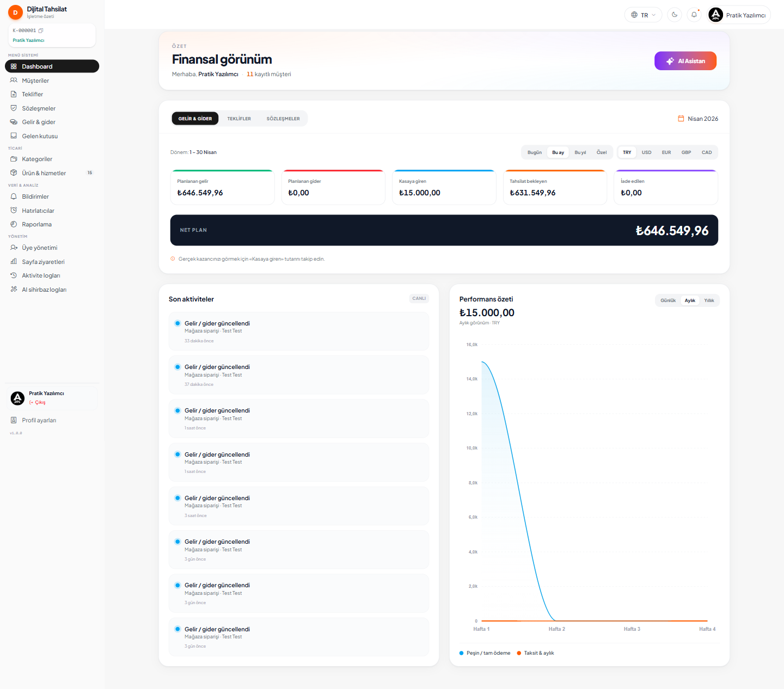This screenshot has height=689, width=784.
Task: Select GBP currency
Action: tap(686, 152)
